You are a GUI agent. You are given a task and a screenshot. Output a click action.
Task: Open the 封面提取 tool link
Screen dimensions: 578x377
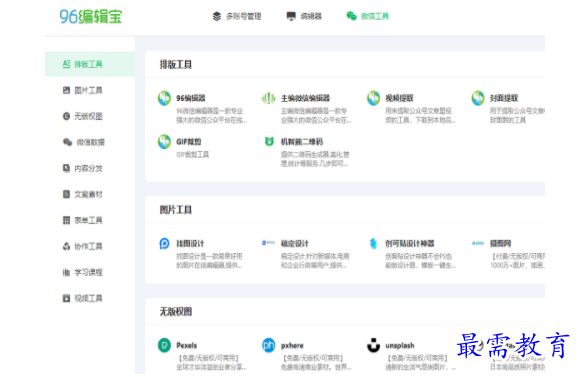tap(504, 98)
